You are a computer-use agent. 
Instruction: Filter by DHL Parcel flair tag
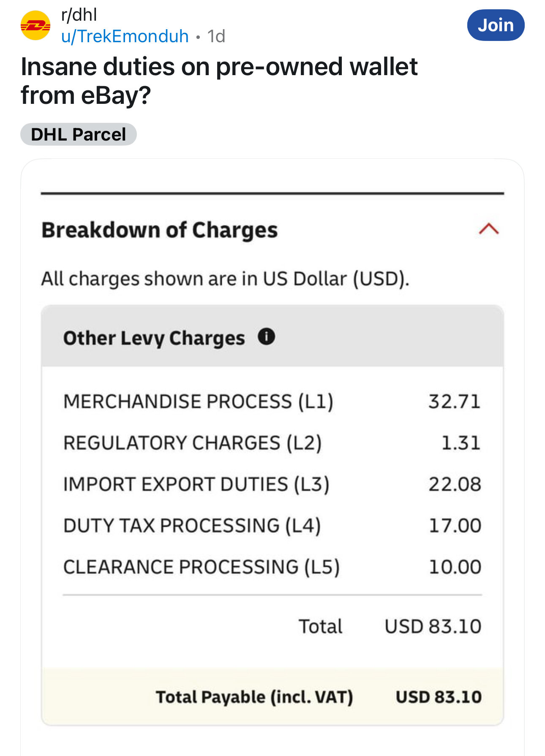79,134
